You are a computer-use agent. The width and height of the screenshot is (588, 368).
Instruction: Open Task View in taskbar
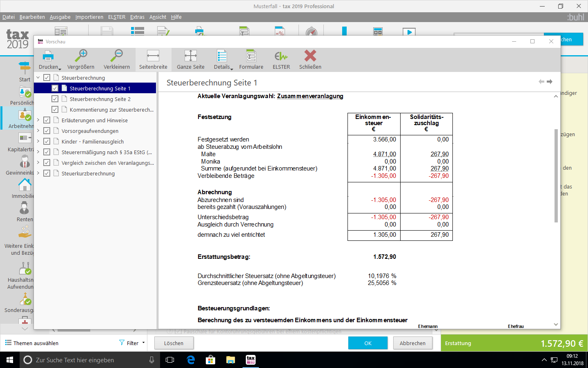(x=170, y=360)
